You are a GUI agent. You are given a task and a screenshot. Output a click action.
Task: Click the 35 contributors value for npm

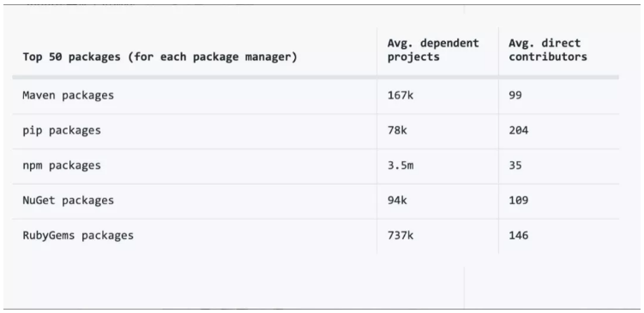click(515, 166)
